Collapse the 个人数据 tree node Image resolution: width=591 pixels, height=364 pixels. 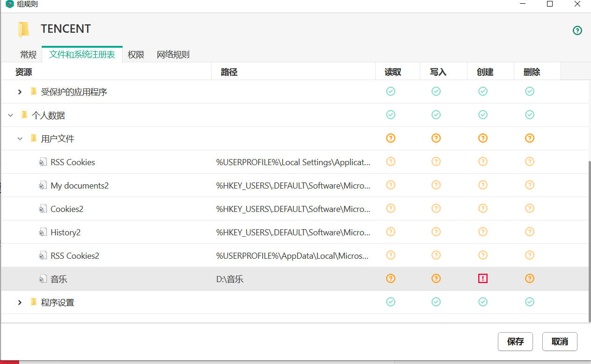click(x=10, y=115)
